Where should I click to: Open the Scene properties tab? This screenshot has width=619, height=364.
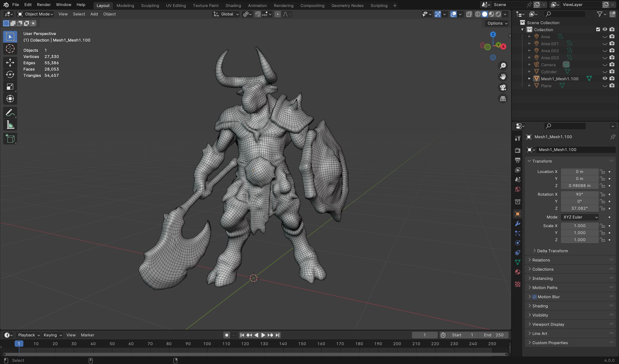click(x=517, y=180)
